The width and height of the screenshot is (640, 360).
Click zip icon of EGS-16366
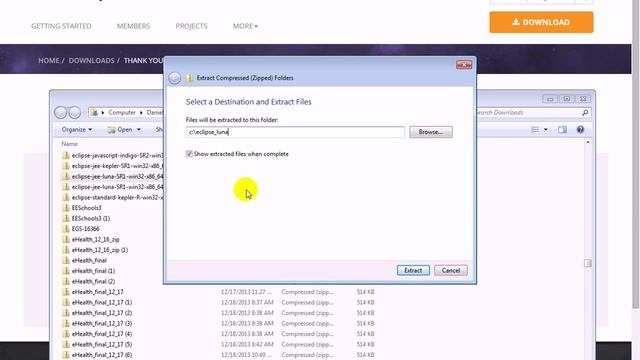point(66,229)
